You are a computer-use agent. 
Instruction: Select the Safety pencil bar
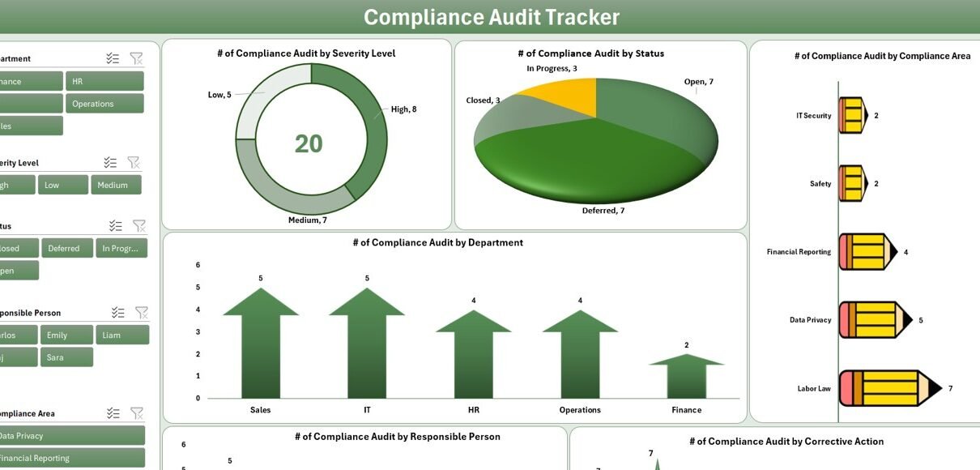pyautogui.click(x=853, y=183)
